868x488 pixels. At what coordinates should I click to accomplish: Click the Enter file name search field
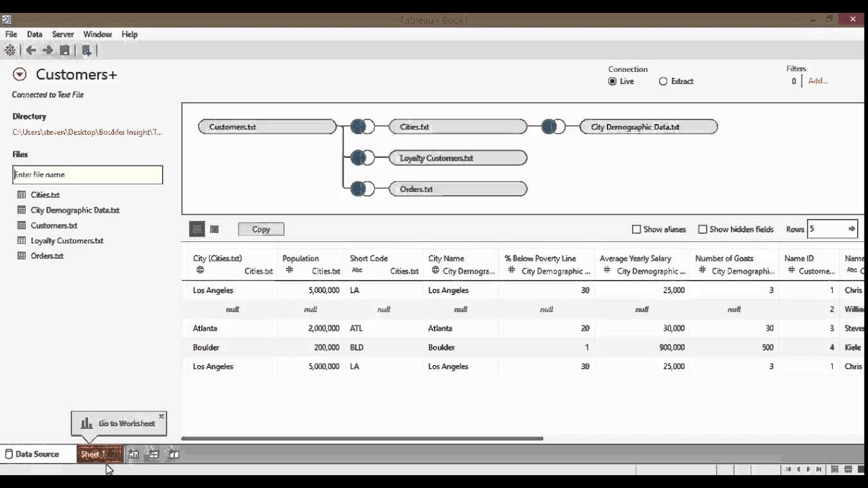tap(87, 174)
